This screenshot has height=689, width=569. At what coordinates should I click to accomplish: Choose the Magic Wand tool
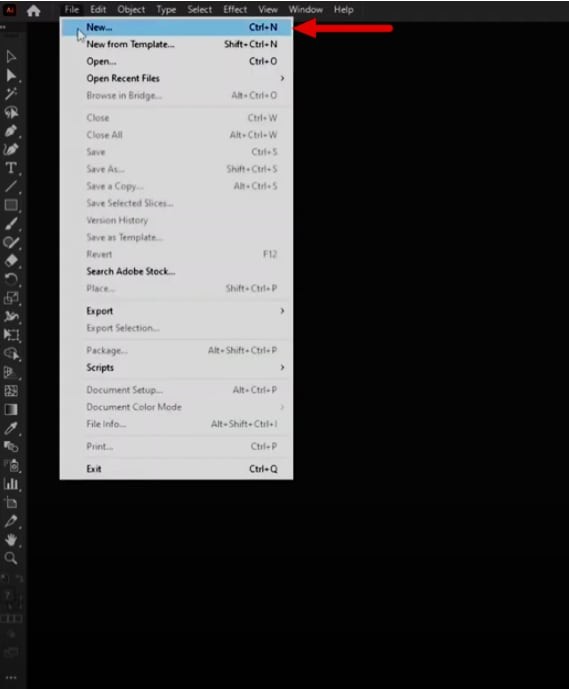pos(11,94)
